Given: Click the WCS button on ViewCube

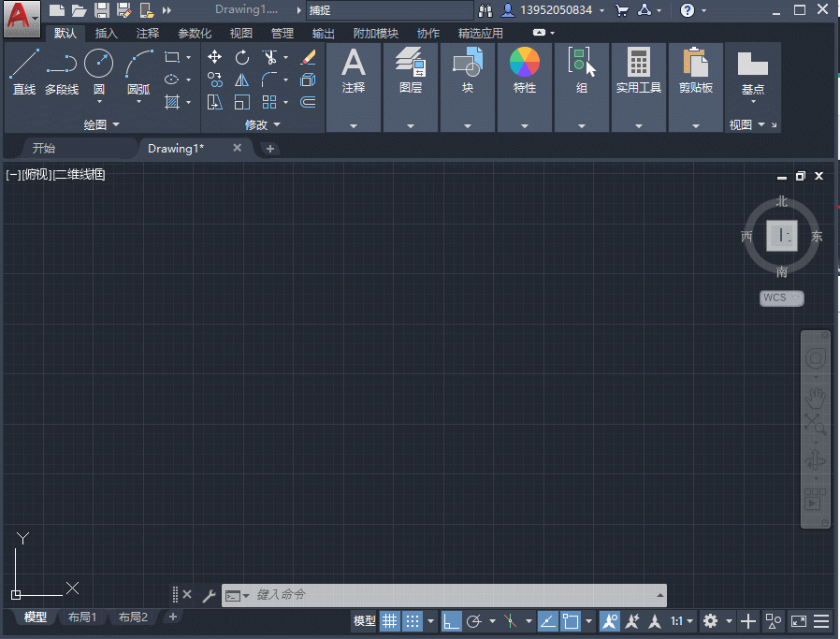Looking at the screenshot, I should [x=781, y=298].
